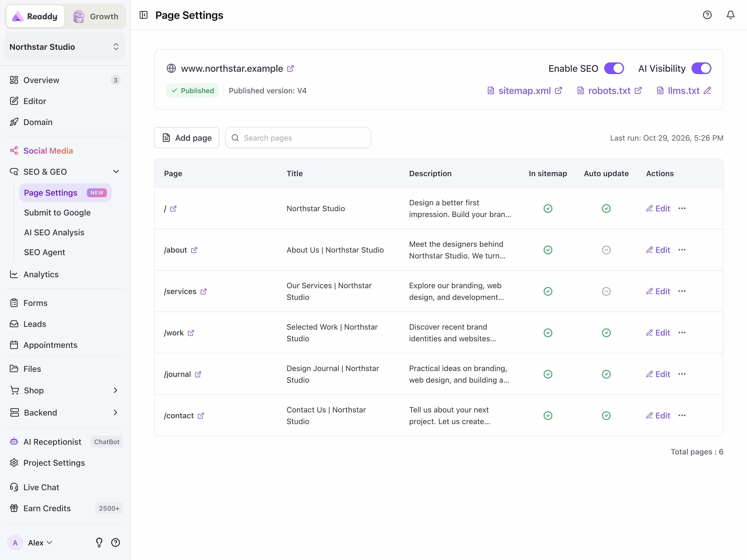Open Analytics in sidebar
This screenshot has height=560, width=747.
pos(41,274)
